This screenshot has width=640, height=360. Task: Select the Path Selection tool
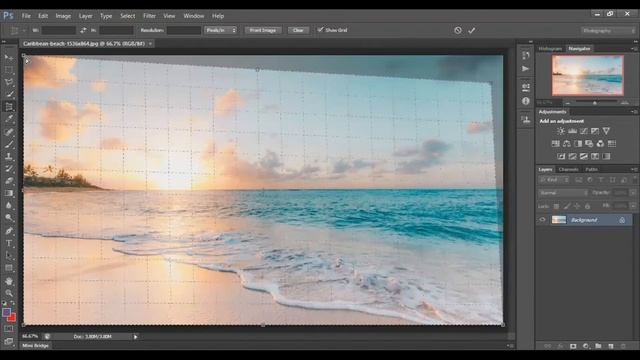9,256
